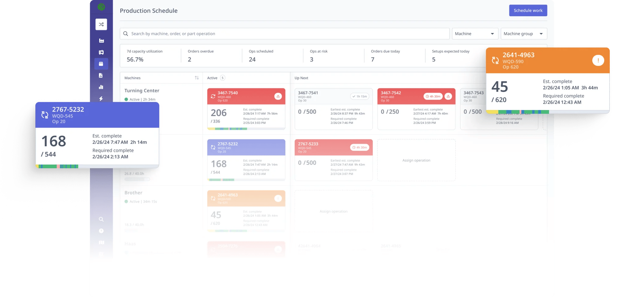Click the Schedule work button
644x297 pixels.
pyautogui.click(x=528, y=10)
